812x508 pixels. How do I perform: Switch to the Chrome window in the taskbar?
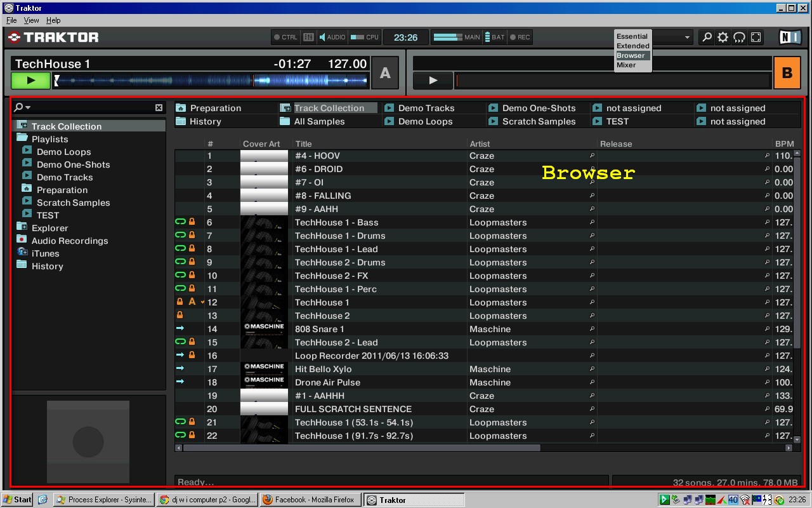pos(207,500)
